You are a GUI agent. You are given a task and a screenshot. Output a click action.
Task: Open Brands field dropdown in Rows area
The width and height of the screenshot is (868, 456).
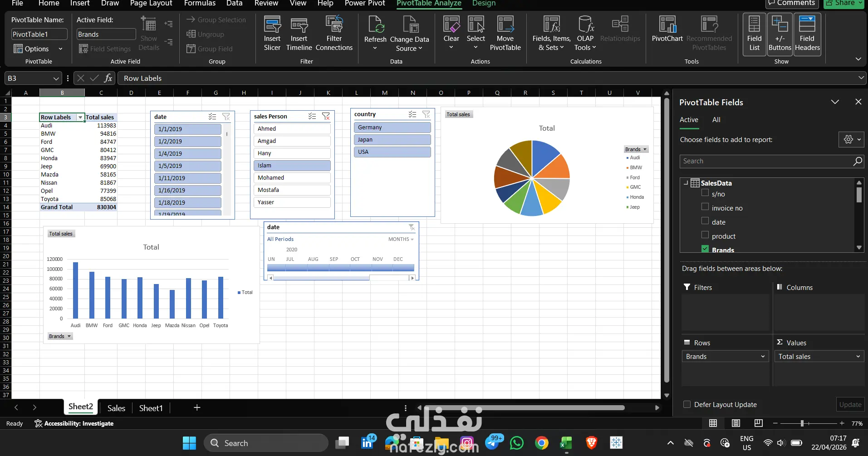[763, 356]
